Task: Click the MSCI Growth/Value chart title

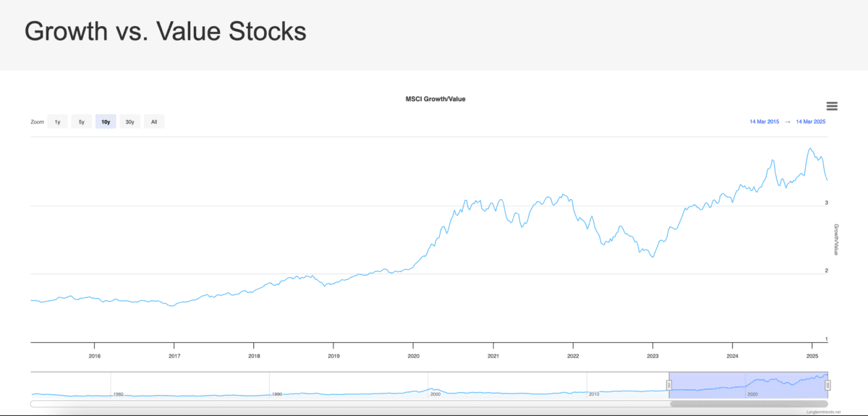Action: pos(435,98)
